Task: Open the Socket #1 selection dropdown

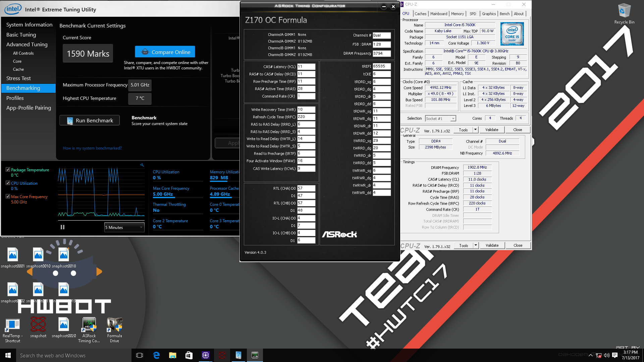Action: 440,118
